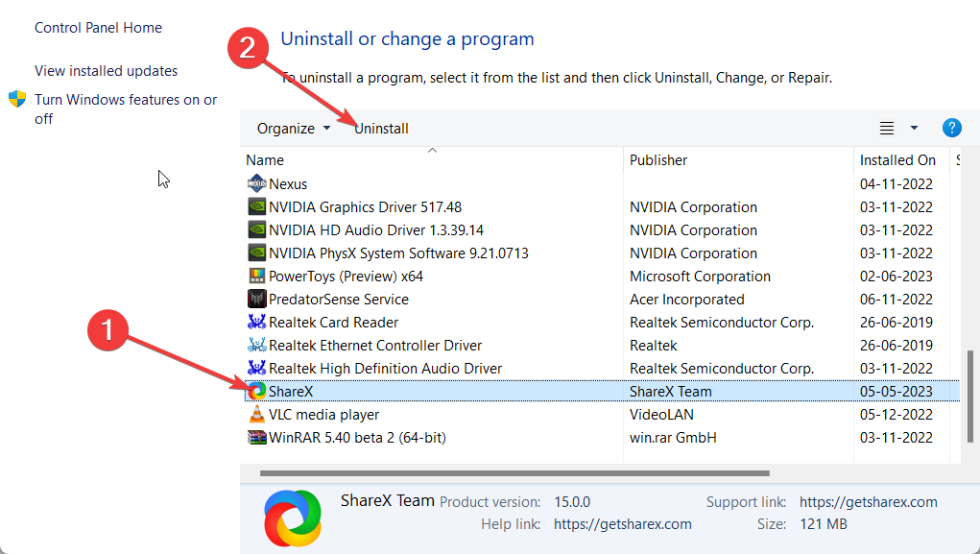The height and width of the screenshot is (554, 980).
Task: Click Uninstall in the toolbar
Action: pyautogui.click(x=381, y=129)
